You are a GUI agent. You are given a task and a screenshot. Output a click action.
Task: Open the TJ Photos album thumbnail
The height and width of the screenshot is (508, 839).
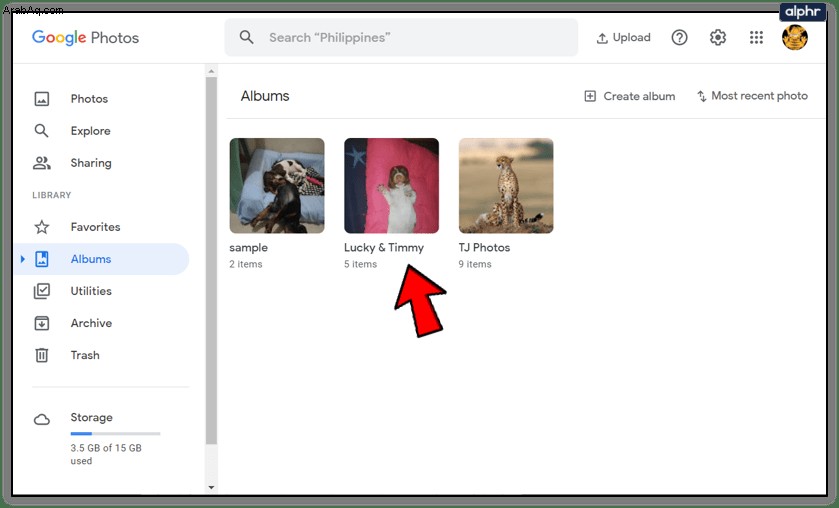click(506, 186)
